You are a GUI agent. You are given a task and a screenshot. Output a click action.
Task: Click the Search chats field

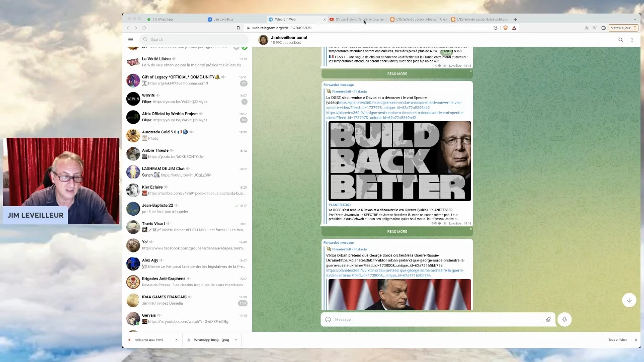194,39
